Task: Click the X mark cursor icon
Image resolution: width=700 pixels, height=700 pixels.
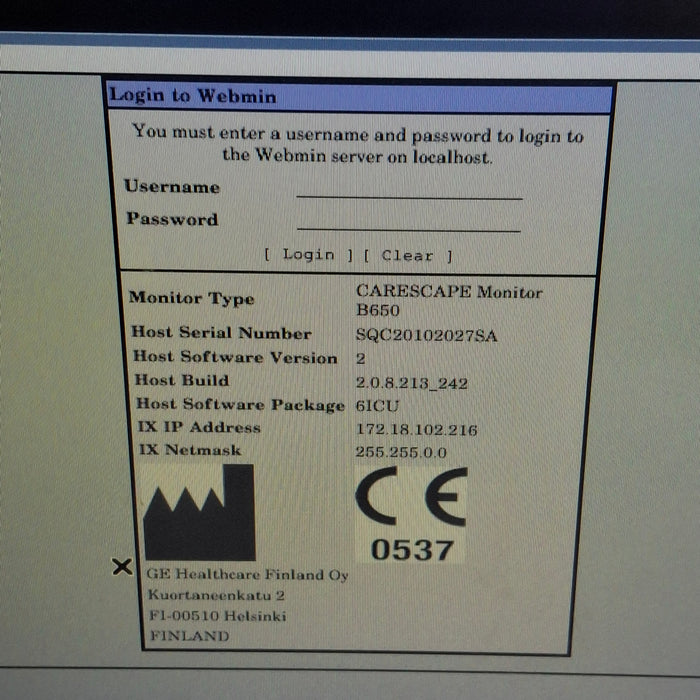Action: [x=122, y=567]
